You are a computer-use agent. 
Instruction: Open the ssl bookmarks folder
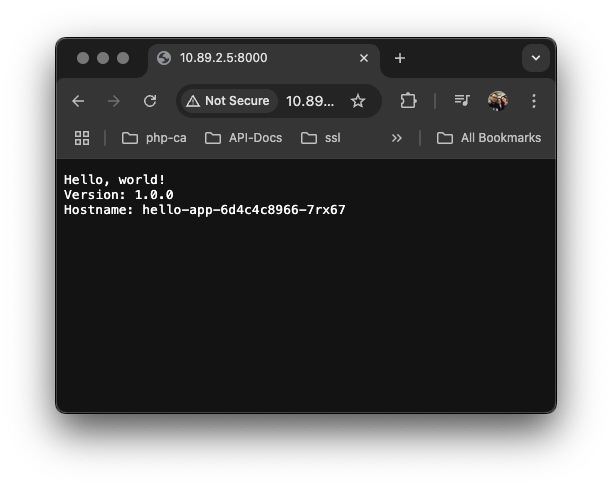click(321, 138)
